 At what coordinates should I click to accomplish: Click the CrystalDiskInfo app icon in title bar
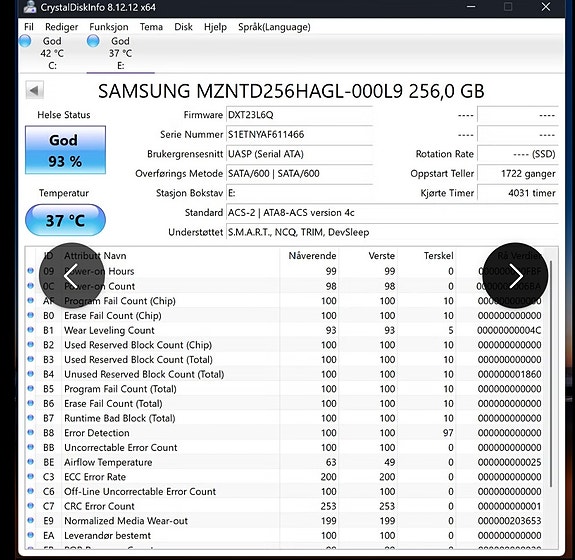30,7
